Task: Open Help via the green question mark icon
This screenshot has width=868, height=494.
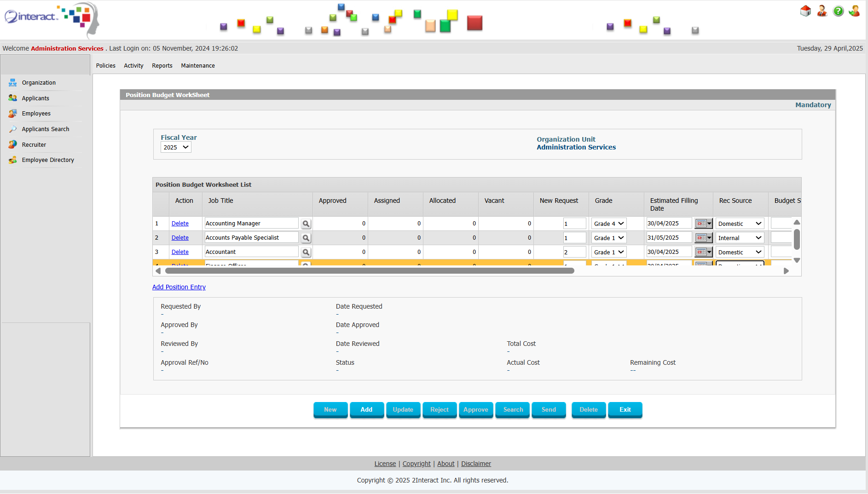Action: coord(838,11)
